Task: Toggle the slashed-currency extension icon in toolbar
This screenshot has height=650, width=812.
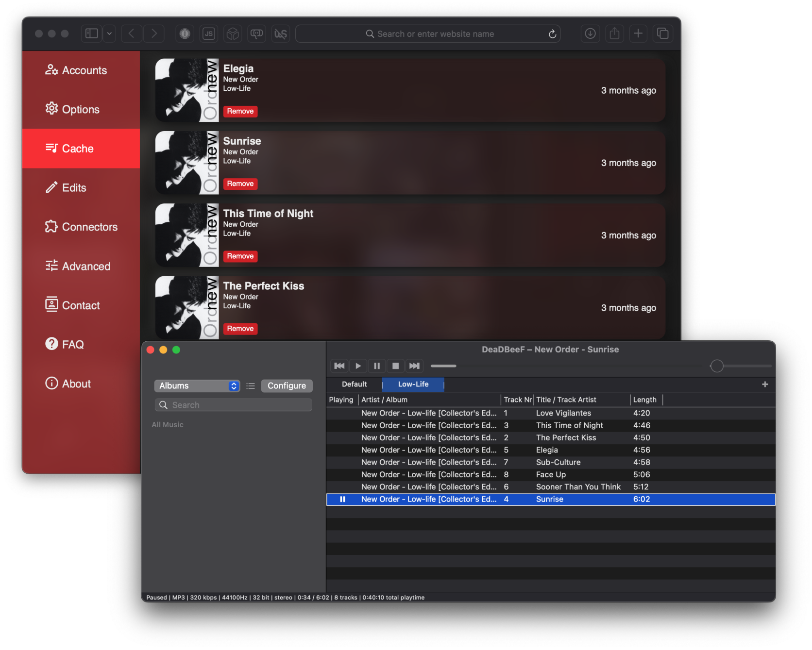Action: 281,33
